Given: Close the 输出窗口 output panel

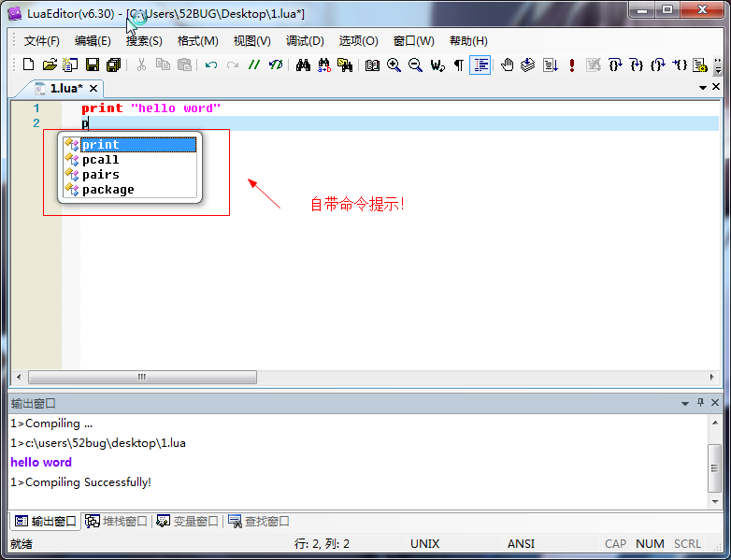Looking at the screenshot, I should point(715,402).
